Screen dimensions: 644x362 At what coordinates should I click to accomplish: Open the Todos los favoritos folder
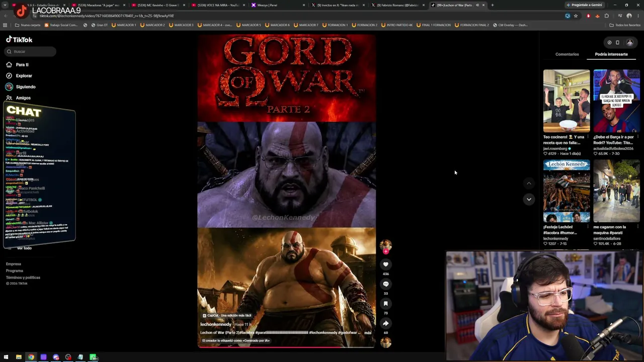(625, 25)
